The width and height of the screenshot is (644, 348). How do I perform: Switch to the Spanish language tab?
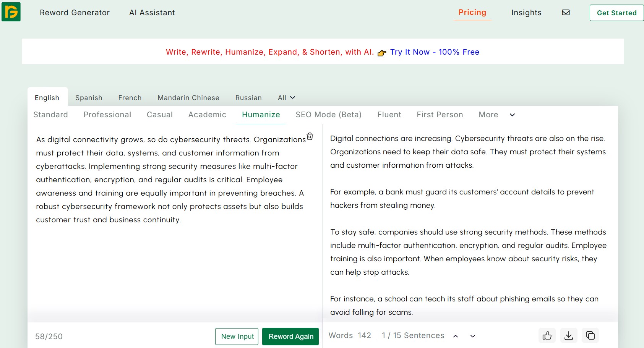pyautogui.click(x=88, y=97)
